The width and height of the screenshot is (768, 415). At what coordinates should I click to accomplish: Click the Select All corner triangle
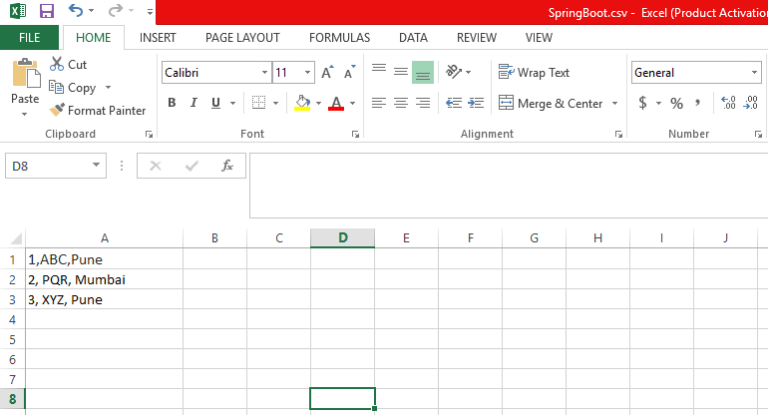[16, 239]
